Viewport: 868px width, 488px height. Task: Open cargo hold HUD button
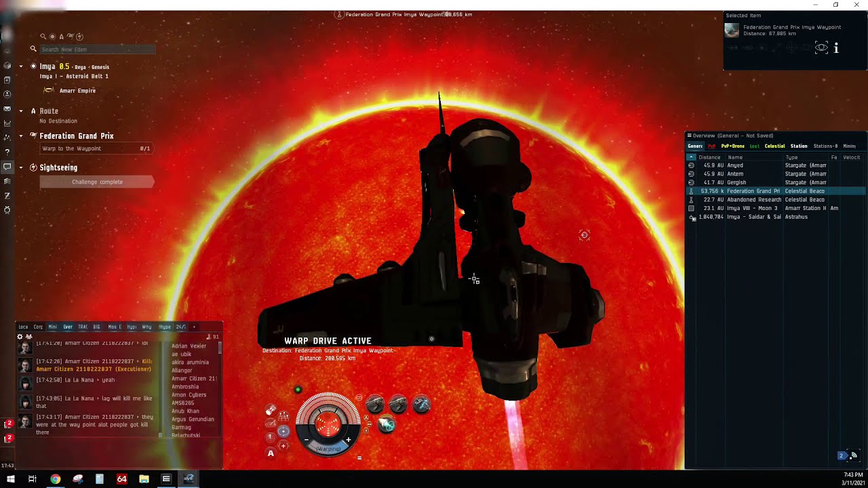click(x=271, y=410)
